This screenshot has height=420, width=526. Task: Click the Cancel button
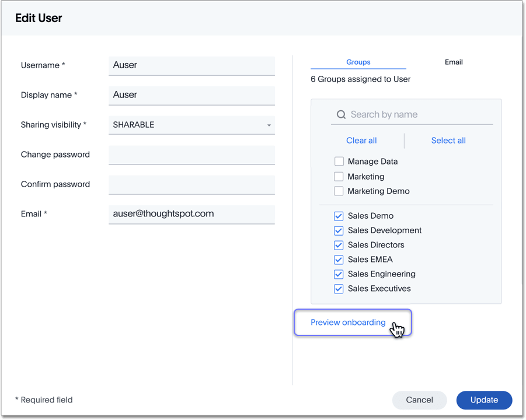pyautogui.click(x=419, y=400)
